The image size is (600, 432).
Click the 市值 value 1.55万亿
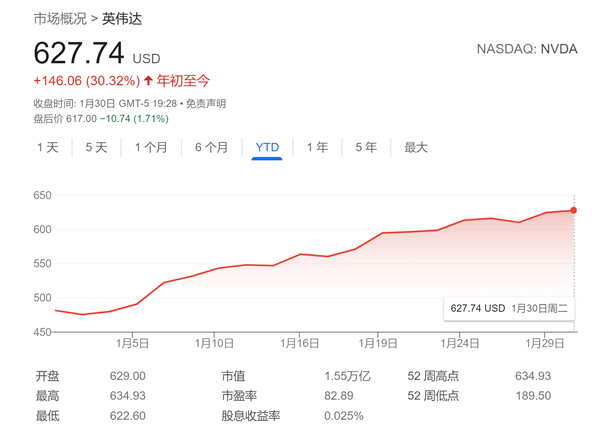tap(345, 376)
